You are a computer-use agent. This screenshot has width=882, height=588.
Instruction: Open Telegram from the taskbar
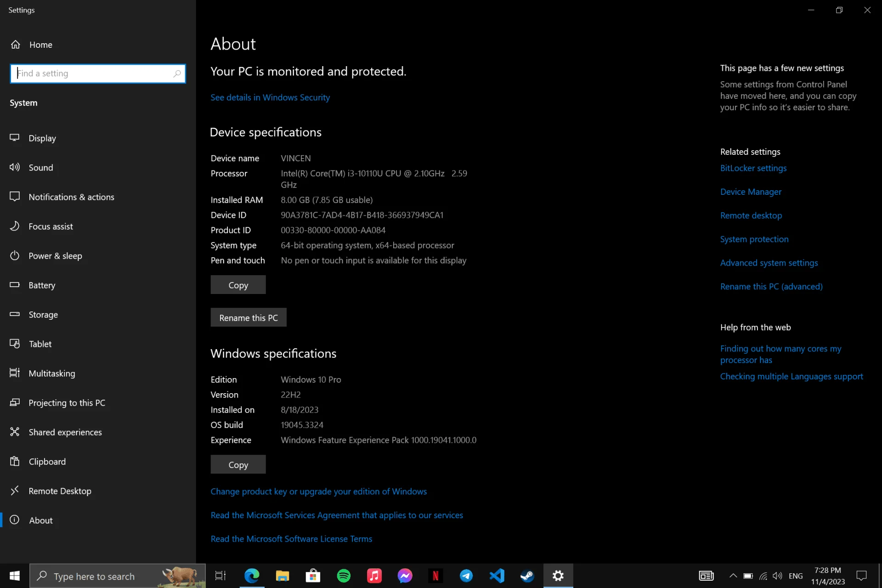point(466,576)
